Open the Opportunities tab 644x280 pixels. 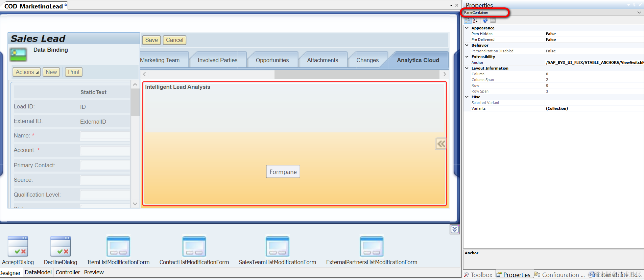[272, 60]
